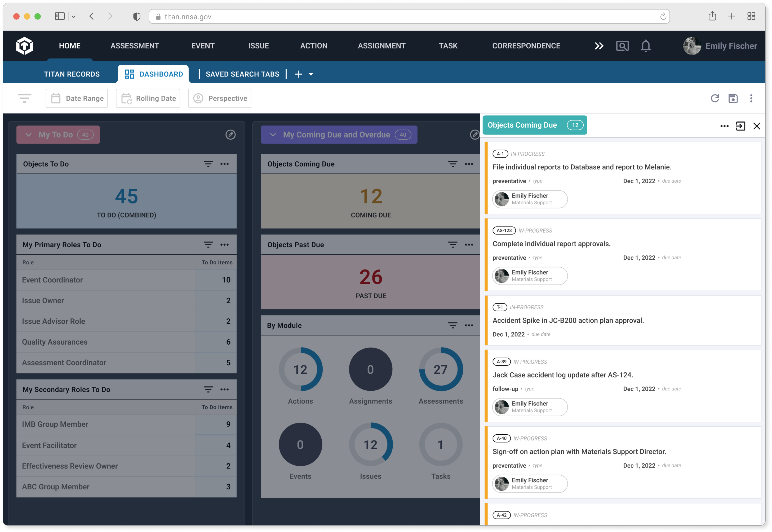Toggle collapse on My Coming Due and Overdue
This screenshot has height=532, width=772.
[x=273, y=134]
